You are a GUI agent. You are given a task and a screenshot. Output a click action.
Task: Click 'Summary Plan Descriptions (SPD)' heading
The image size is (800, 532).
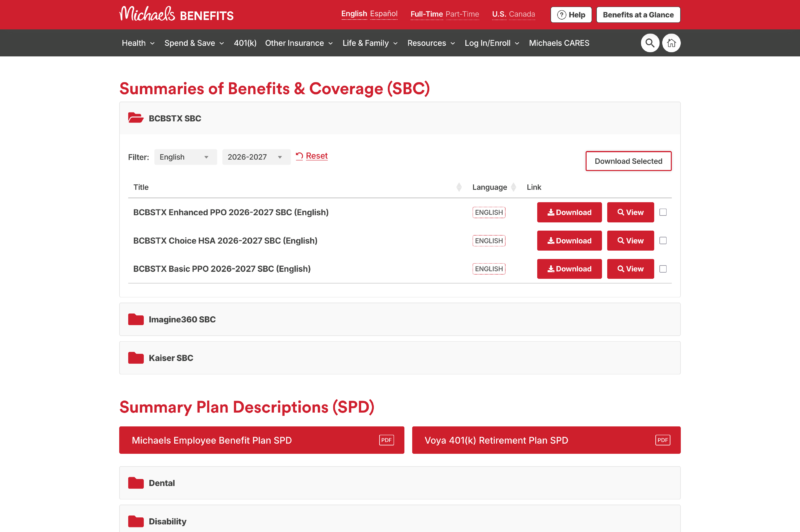pos(247,407)
